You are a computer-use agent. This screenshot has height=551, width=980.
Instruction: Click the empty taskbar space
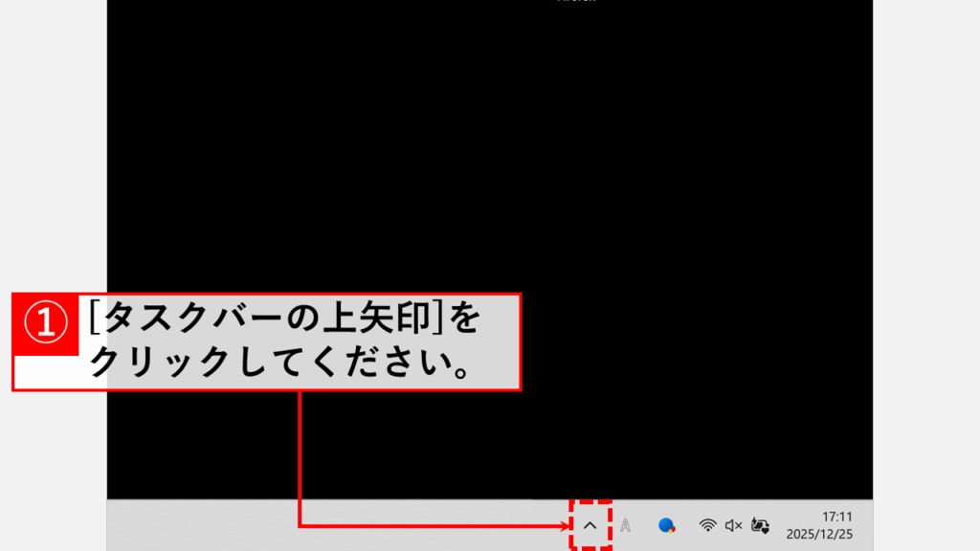pos(287,525)
